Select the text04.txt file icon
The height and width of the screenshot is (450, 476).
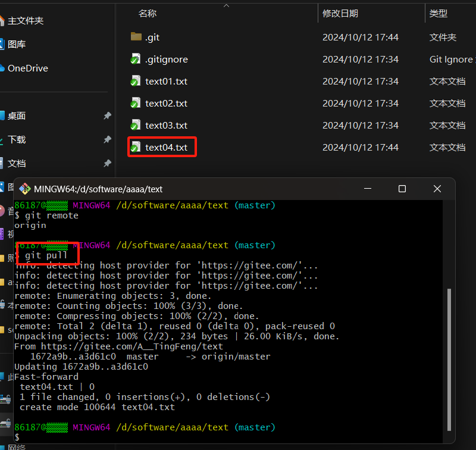click(136, 147)
